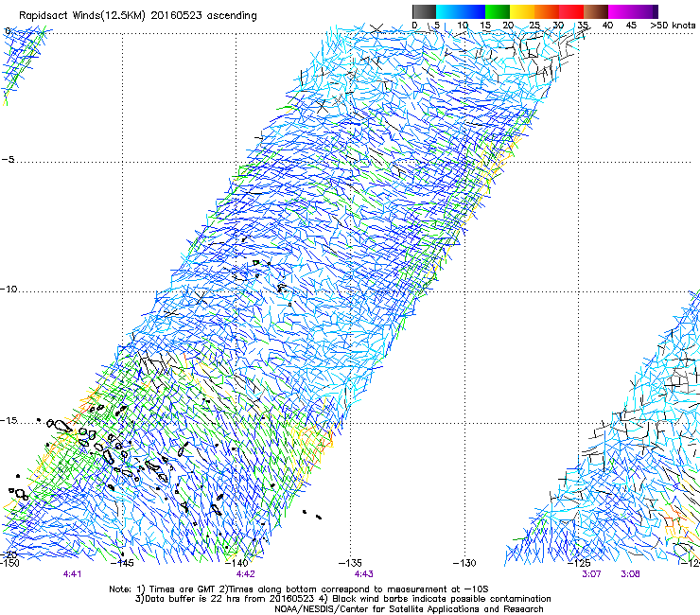Click the '4:43' swath time label
The image size is (700, 615).
(364, 574)
